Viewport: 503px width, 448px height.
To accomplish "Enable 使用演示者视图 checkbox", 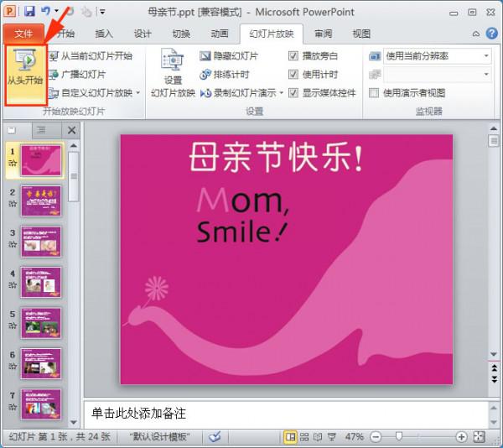I will [374, 93].
